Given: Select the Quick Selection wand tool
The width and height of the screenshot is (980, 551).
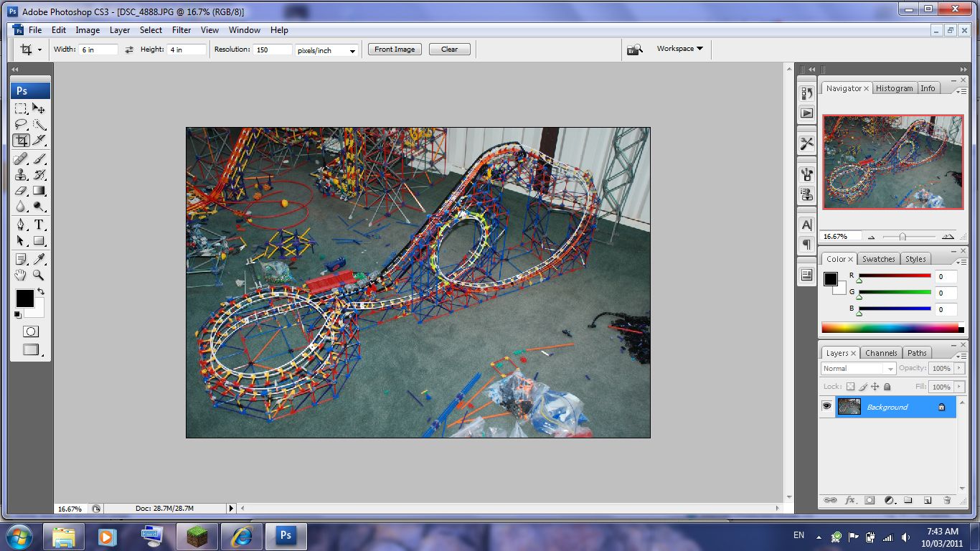Looking at the screenshot, I should [x=39, y=124].
